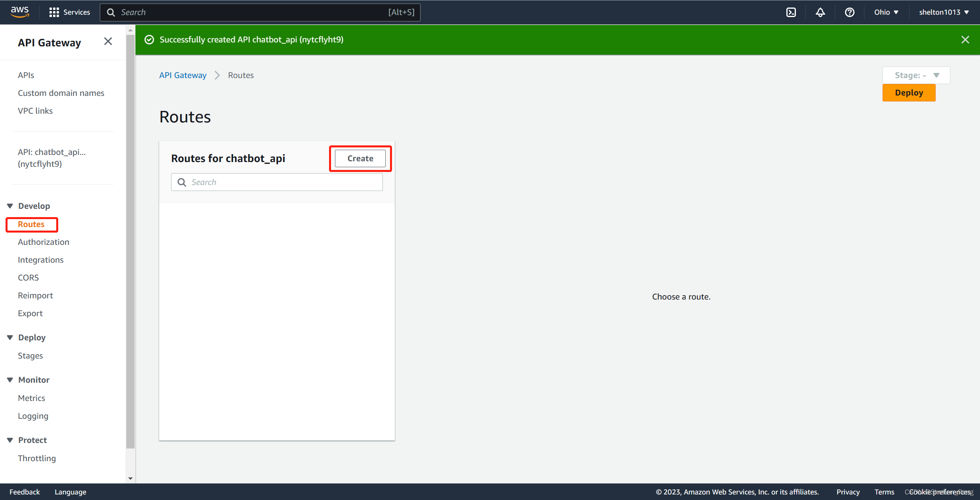980x500 pixels.
Task: Open Authorization settings
Action: coord(44,242)
